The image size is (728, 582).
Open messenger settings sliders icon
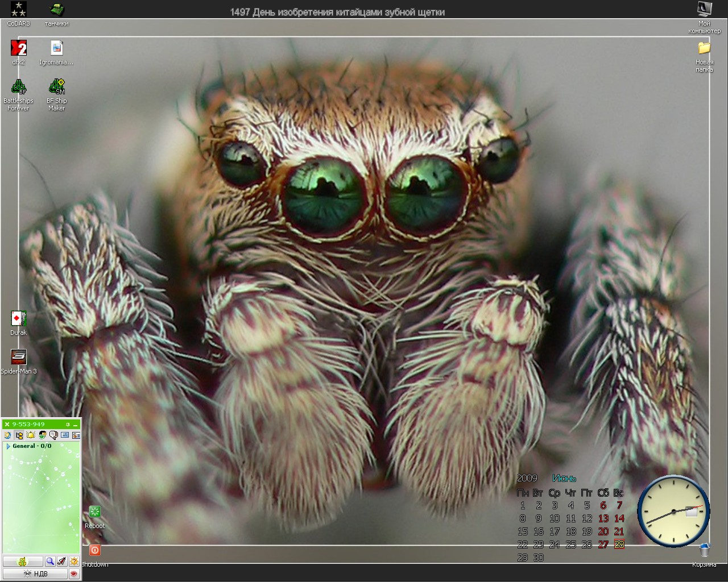coord(65,435)
